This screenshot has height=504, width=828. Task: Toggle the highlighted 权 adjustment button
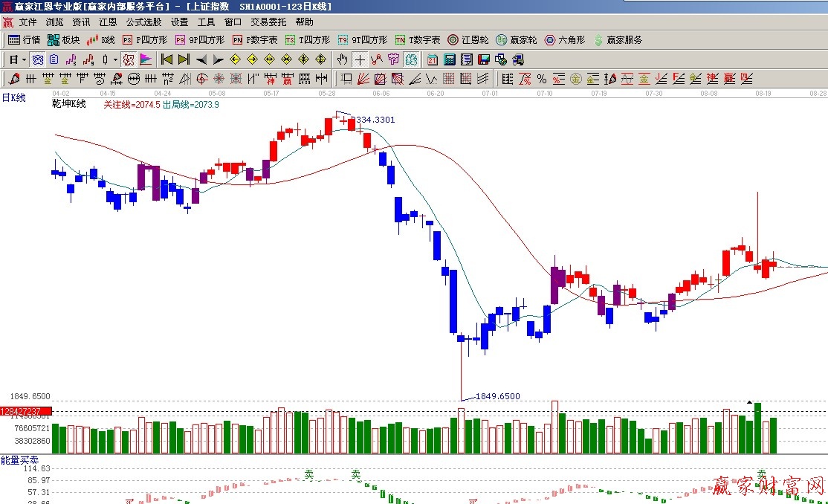coord(129,59)
